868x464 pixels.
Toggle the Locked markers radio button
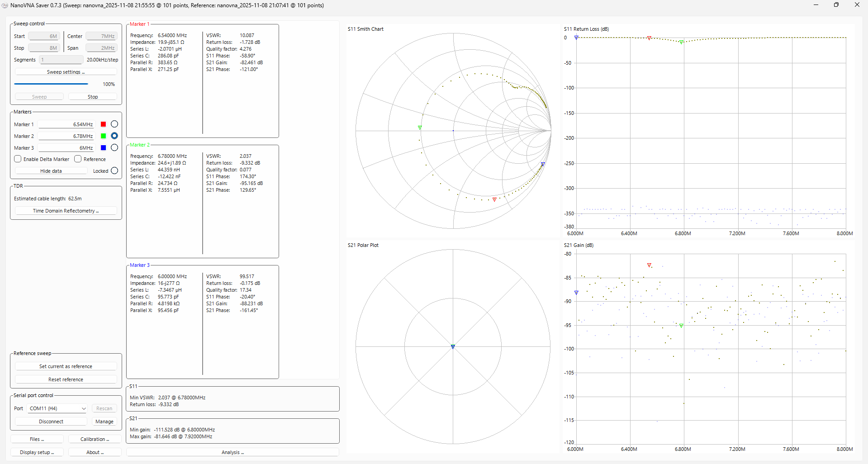coord(114,171)
